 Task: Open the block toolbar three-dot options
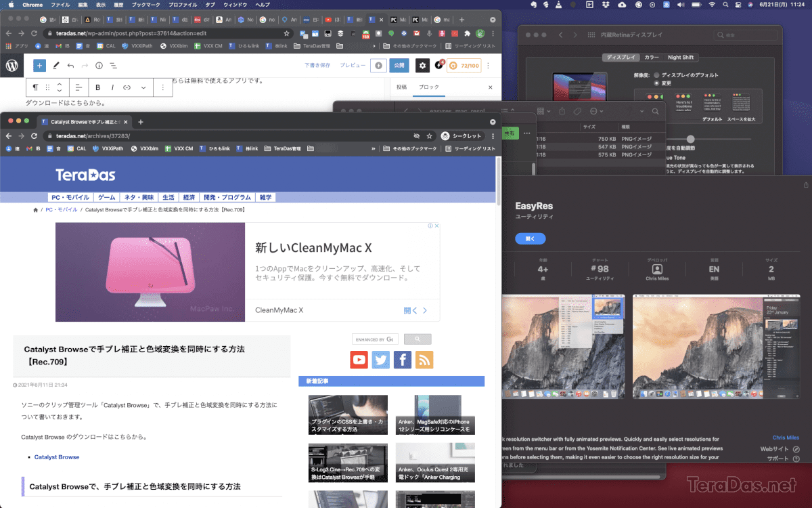[163, 87]
